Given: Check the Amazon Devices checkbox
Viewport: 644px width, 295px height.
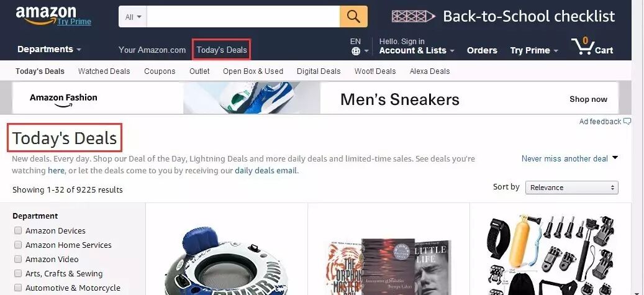Looking at the screenshot, I should (x=17, y=230).
